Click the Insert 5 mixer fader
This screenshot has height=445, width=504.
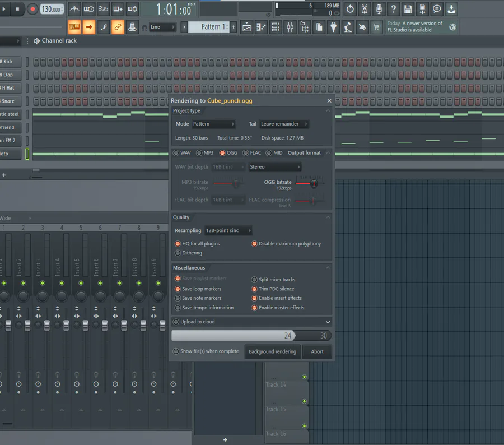coord(86,325)
